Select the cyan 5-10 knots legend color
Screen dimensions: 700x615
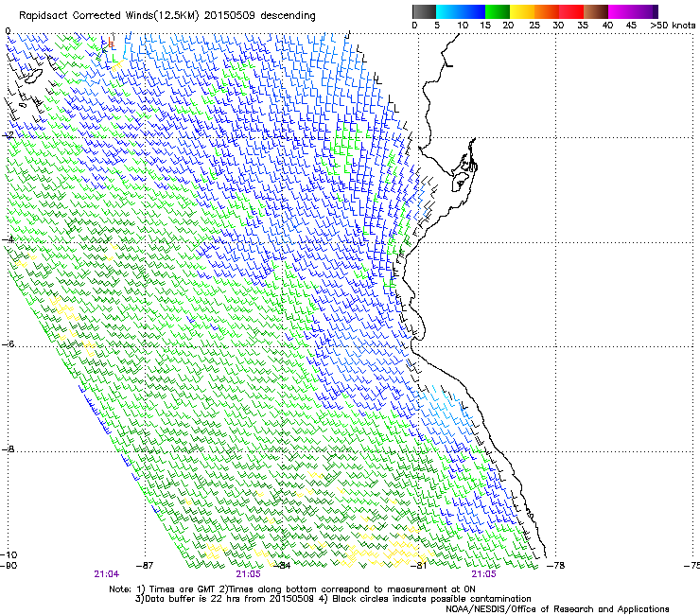[x=447, y=11]
